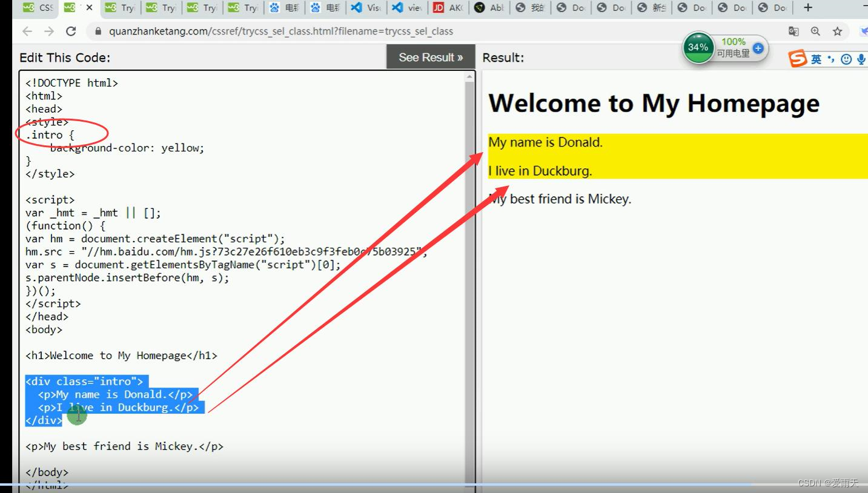
Task: Switch to the Abl tab
Action: (488, 8)
